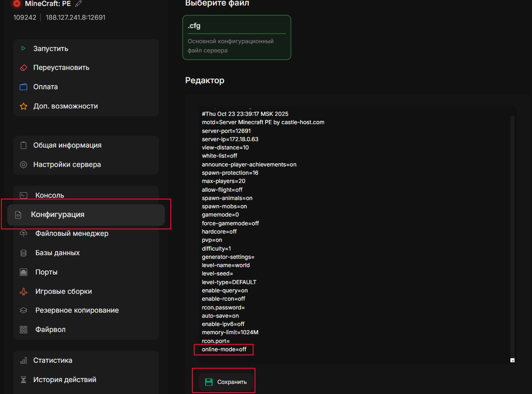532x394 pixels.
Task: Go to Общая информация page
Action: (x=67, y=145)
